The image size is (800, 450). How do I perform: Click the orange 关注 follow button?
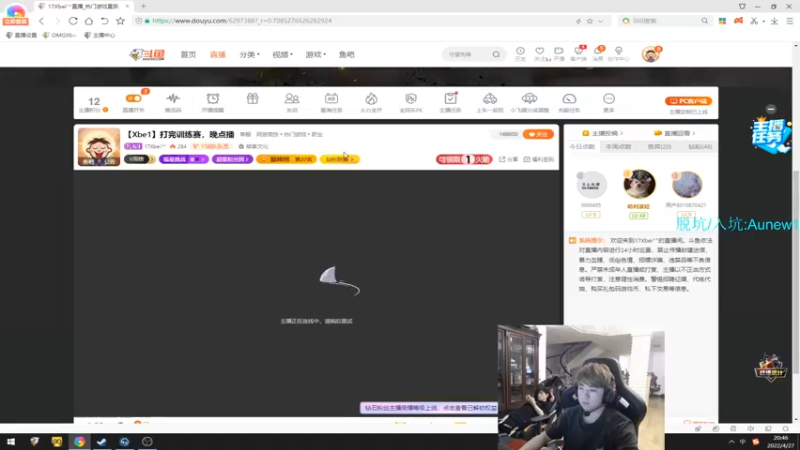pos(538,134)
